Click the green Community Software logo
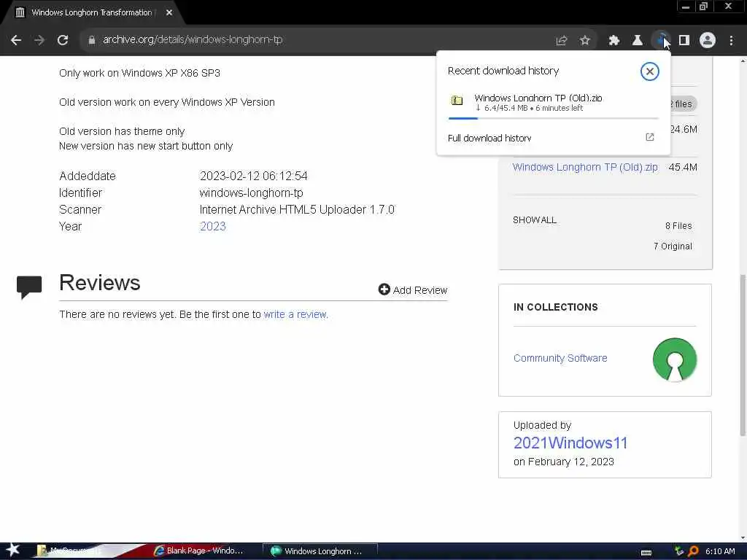The height and width of the screenshot is (560, 747). (x=675, y=359)
